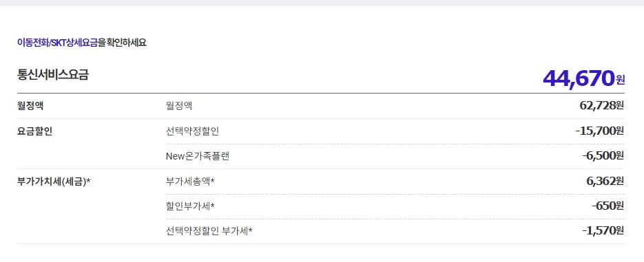
Task: Click the 44,670원 total amount
Action: [x=583, y=78]
